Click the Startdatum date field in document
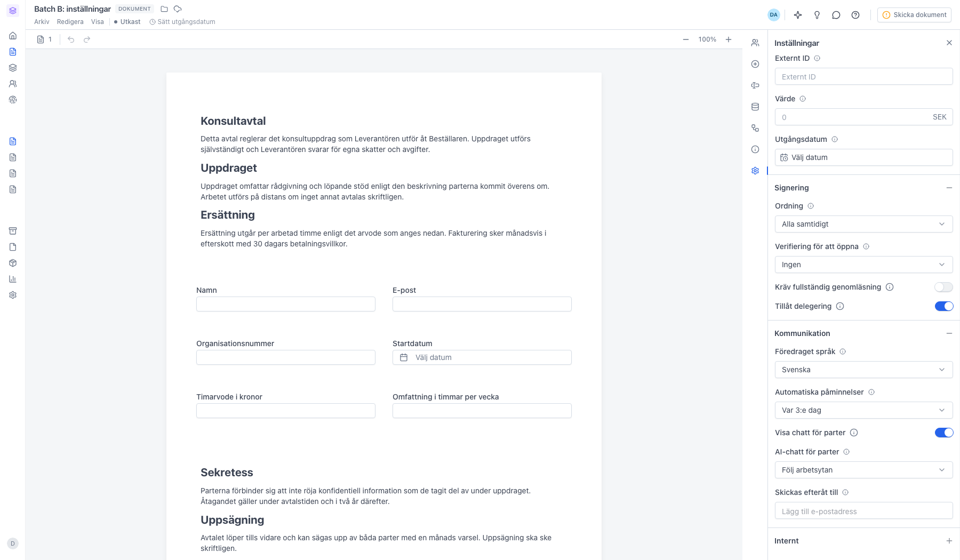This screenshot has height=560, width=960. pos(482,357)
